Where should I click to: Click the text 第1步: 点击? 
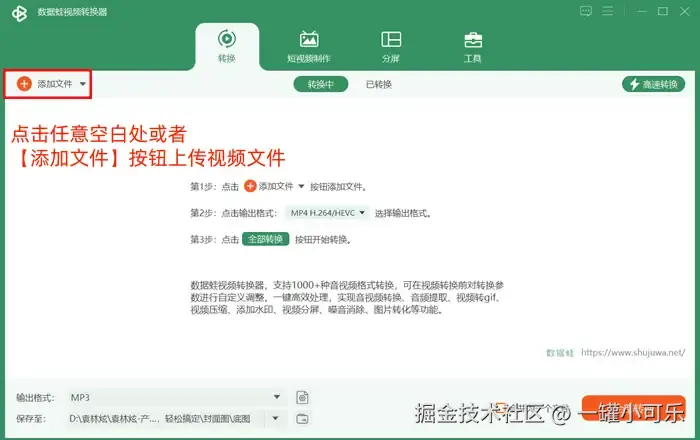pyautogui.click(x=215, y=187)
